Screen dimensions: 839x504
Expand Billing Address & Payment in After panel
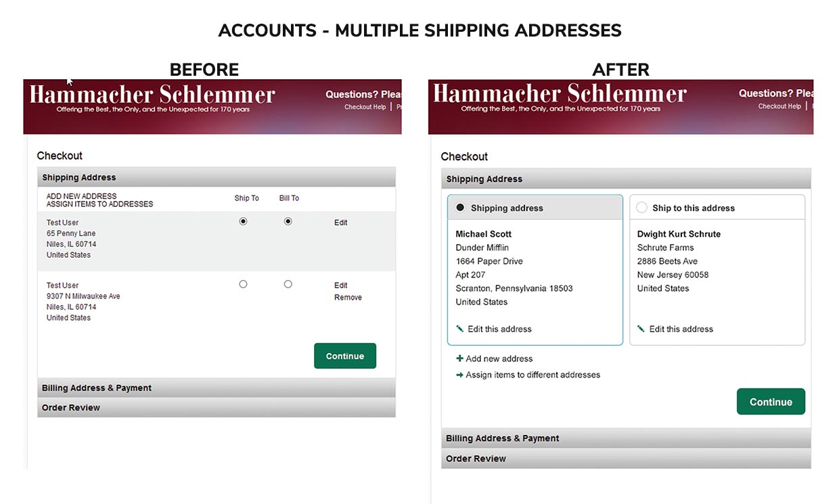pyautogui.click(x=503, y=438)
